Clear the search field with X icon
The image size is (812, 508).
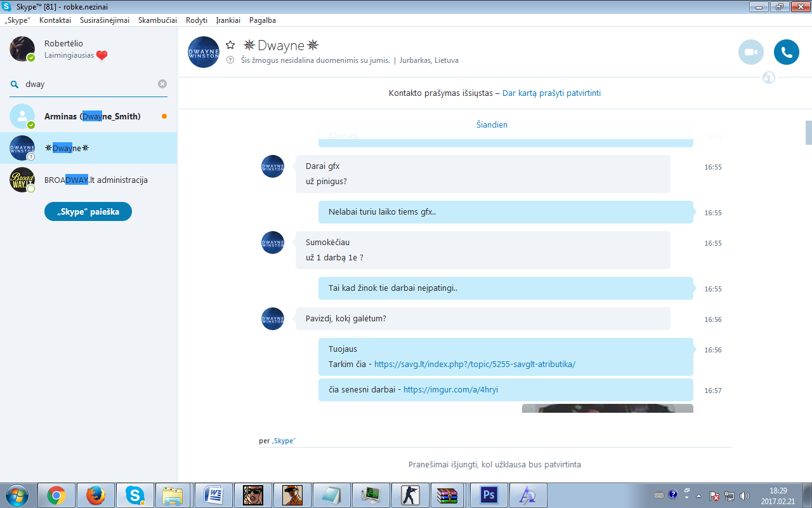coord(162,84)
